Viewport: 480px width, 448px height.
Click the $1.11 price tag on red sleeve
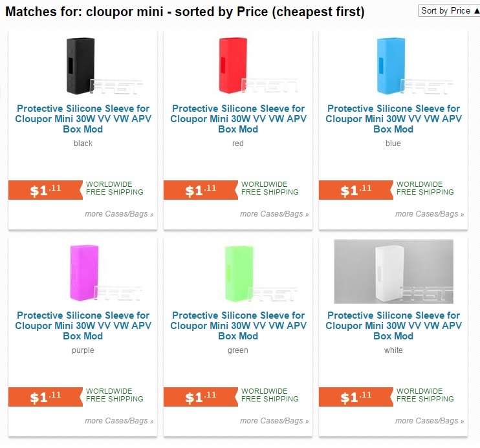point(201,190)
